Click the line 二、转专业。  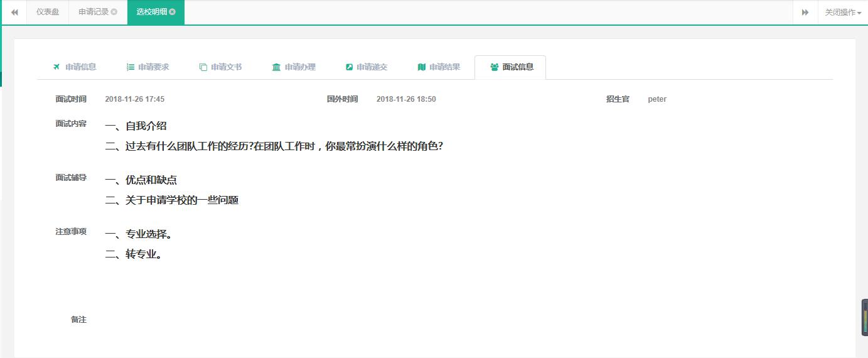pos(134,254)
